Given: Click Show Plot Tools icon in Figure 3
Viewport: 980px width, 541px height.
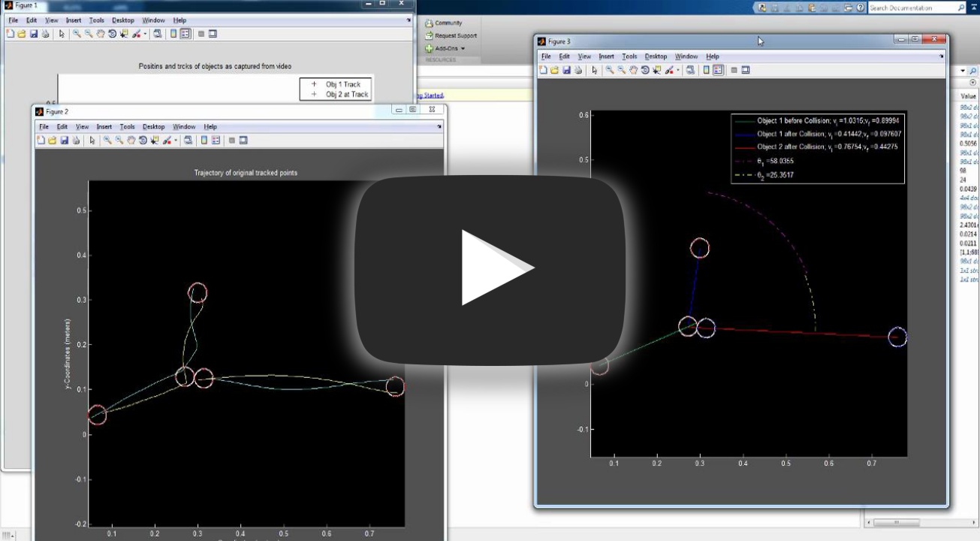Looking at the screenshot, I should pyautogui.click(x=746, y=70).
